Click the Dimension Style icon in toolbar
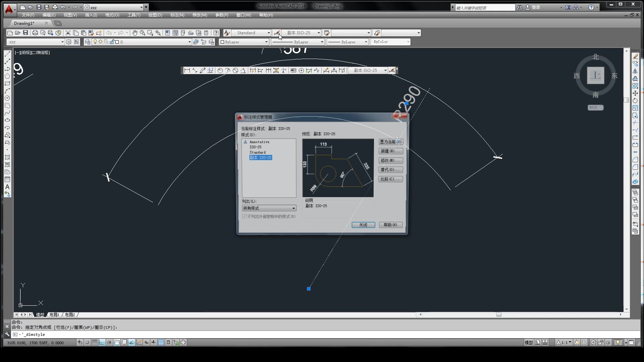Screen dimensions: 644x362 point(277,33)
